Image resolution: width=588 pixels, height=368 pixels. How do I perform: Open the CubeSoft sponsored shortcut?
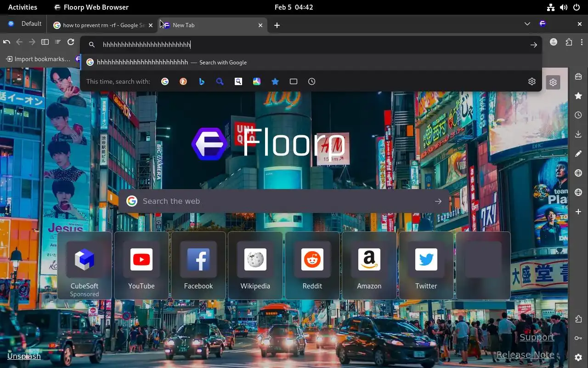[85, 266]
